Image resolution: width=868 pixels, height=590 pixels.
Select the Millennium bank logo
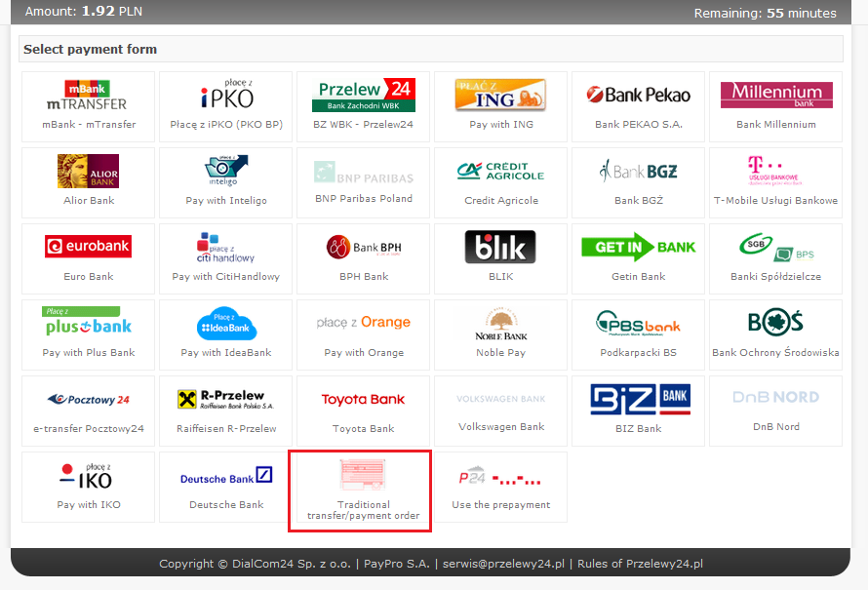pyautogui.click(x=776, y=95)
